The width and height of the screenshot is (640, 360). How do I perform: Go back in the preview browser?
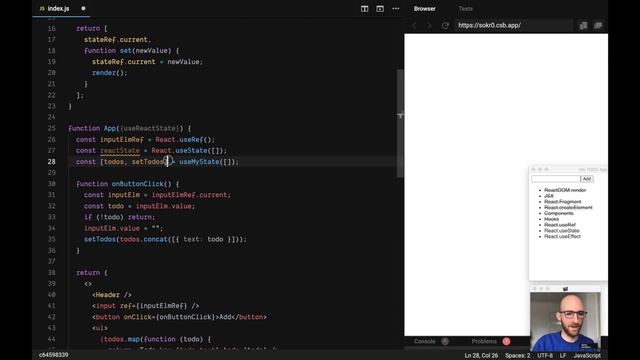pos(414,25)
